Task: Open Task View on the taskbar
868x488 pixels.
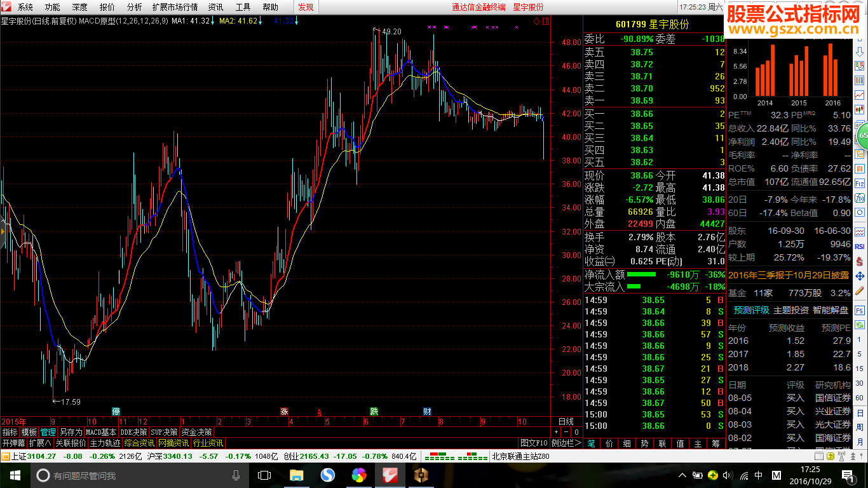Action: (x=264, y=475)
